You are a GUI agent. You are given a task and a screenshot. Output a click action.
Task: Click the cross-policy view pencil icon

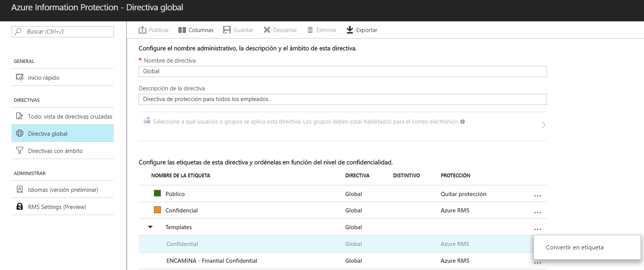click(19, 116)
